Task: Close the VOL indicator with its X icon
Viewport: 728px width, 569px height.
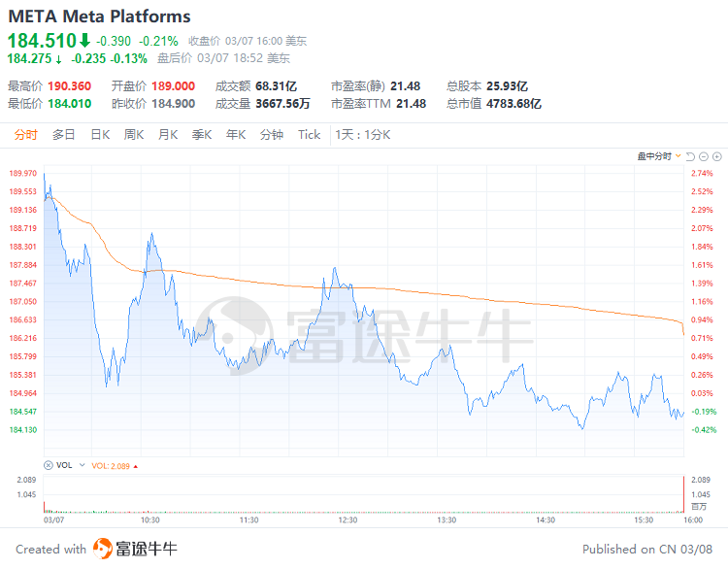Action: [49, 465]
